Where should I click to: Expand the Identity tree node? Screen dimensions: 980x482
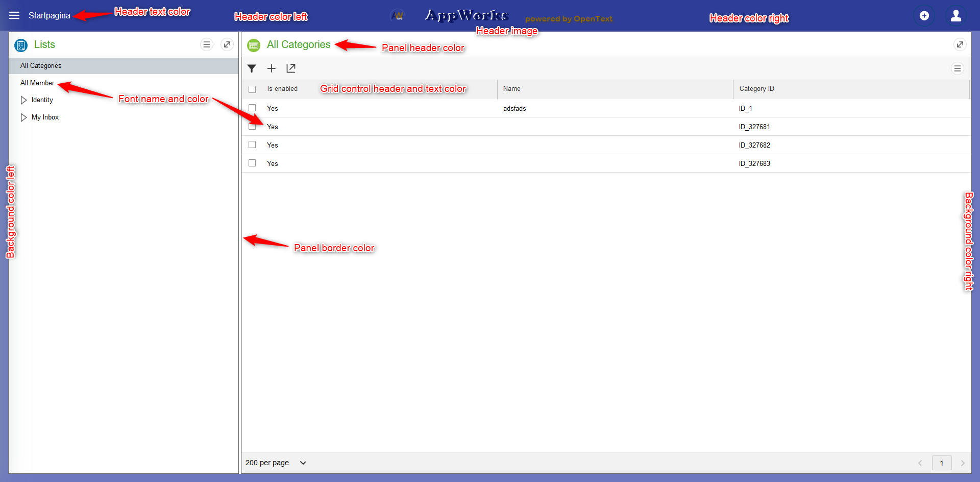click(x=23, y=100)
